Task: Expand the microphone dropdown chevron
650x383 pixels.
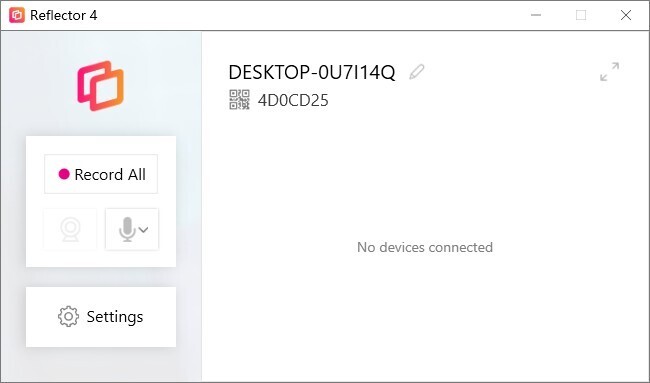Action: 143,229
